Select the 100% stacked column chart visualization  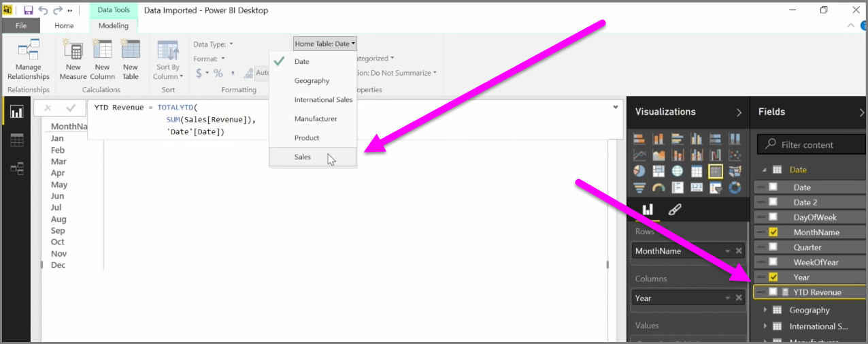(x=735, y=138)
